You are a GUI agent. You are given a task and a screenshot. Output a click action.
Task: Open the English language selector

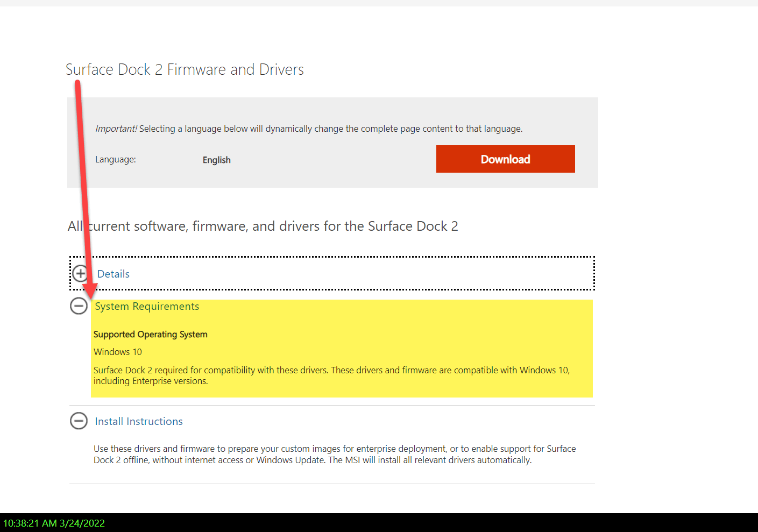[216, 160]
